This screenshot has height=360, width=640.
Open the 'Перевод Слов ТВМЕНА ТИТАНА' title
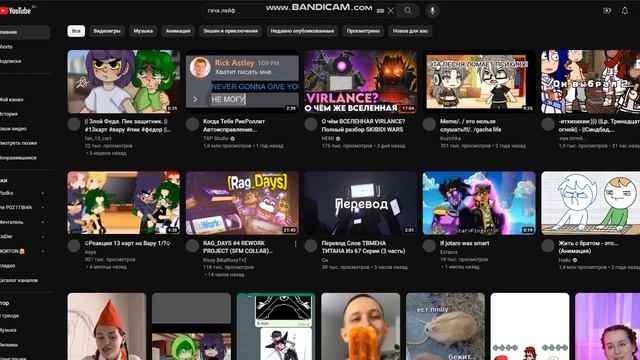pyautogui.click(x=363, y=247)
